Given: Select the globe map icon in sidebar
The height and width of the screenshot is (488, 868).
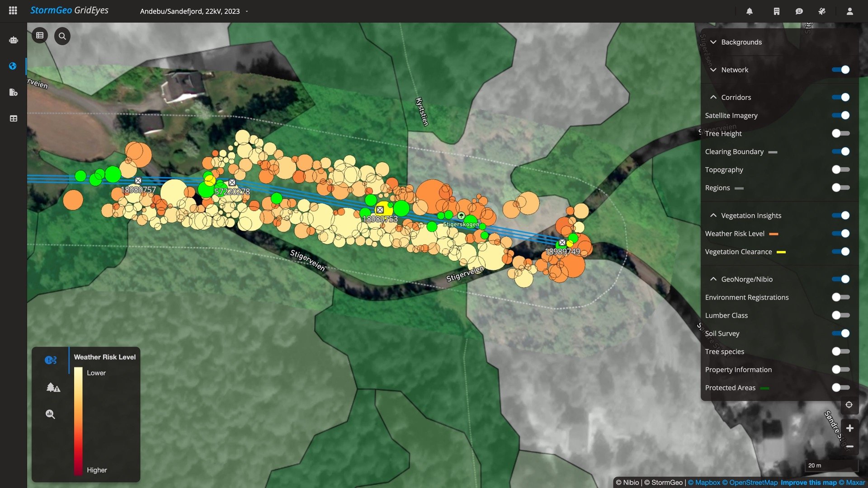Looking at the screenshot, I should 13,66.
